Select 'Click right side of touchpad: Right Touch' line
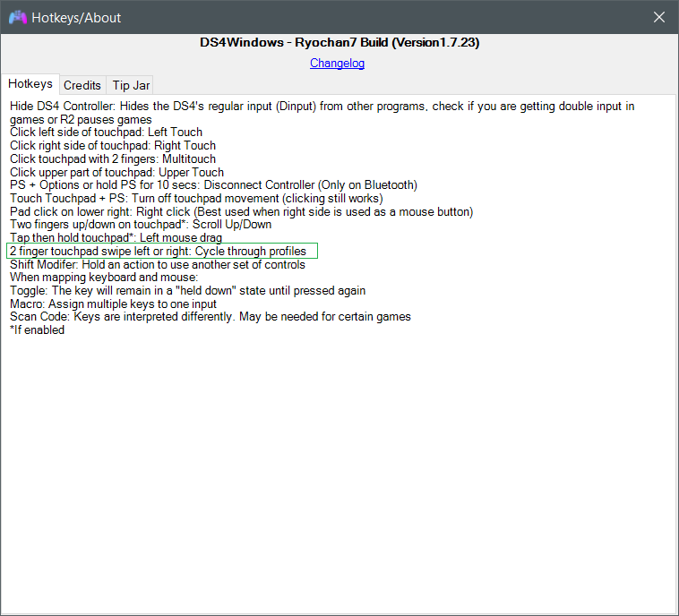Image resolution: width=679 pixels, height=616 pixels. point(113,145)
